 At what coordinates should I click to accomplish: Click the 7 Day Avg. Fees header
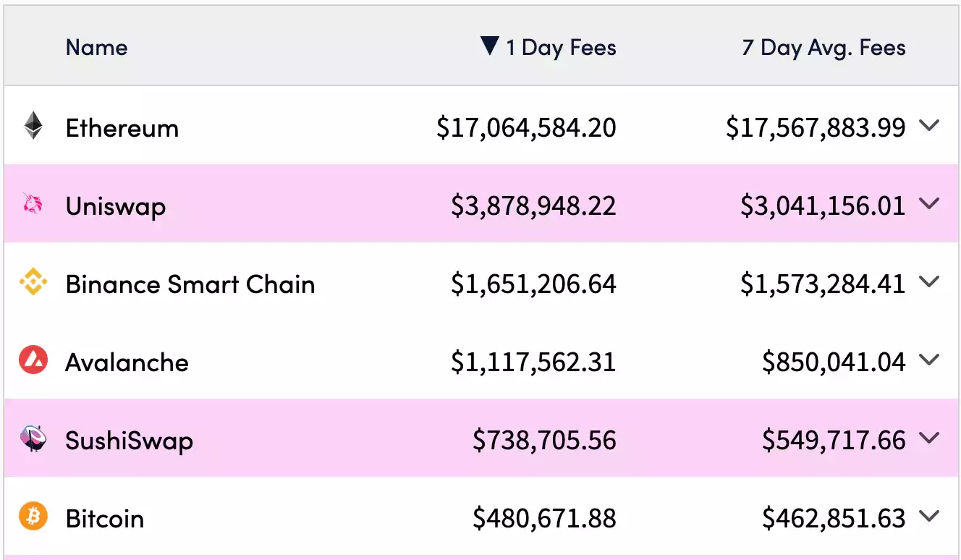824,46
